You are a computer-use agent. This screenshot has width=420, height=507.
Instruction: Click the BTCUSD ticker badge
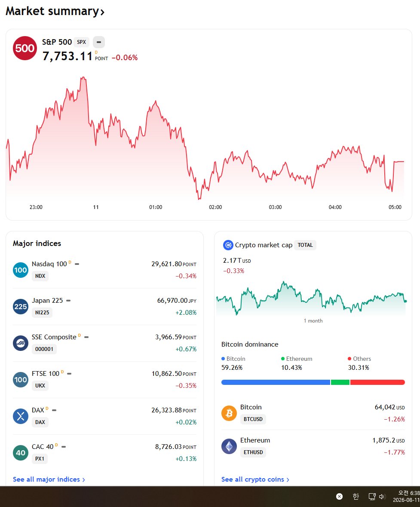click(253, 419)
